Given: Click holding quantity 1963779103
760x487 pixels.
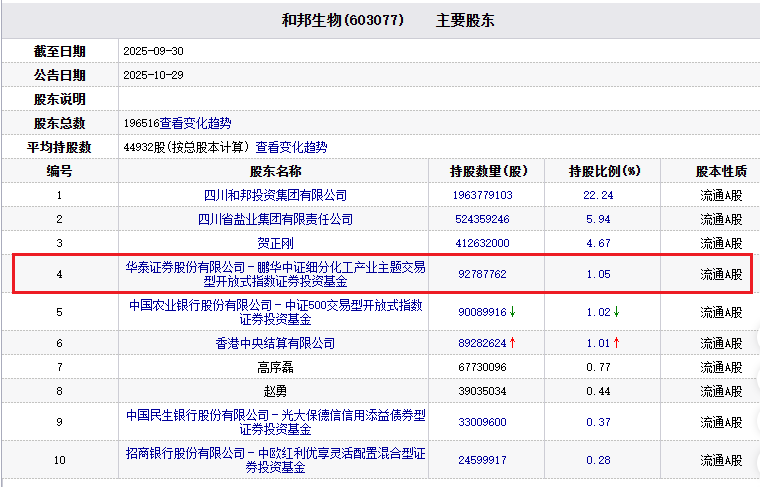Looking at the screenshot, I should pos(482,195).
